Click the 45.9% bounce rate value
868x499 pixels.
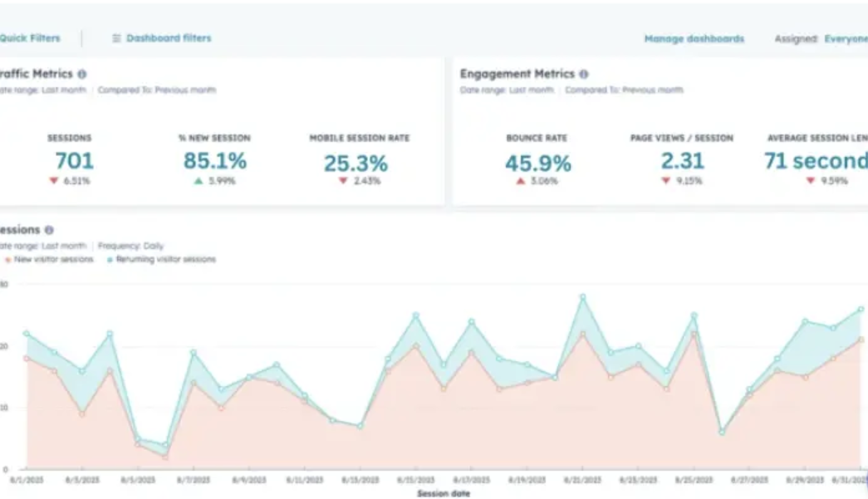(x=537, y=164)
